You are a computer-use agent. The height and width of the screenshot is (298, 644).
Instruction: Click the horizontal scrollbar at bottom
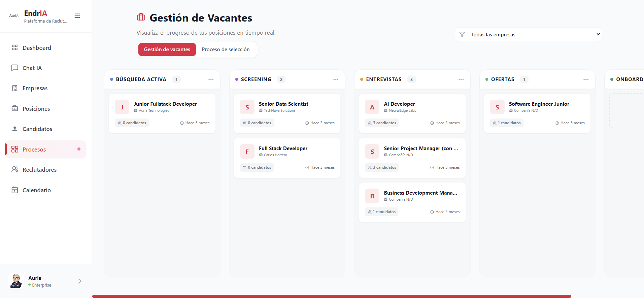click(x=332, y=296)
